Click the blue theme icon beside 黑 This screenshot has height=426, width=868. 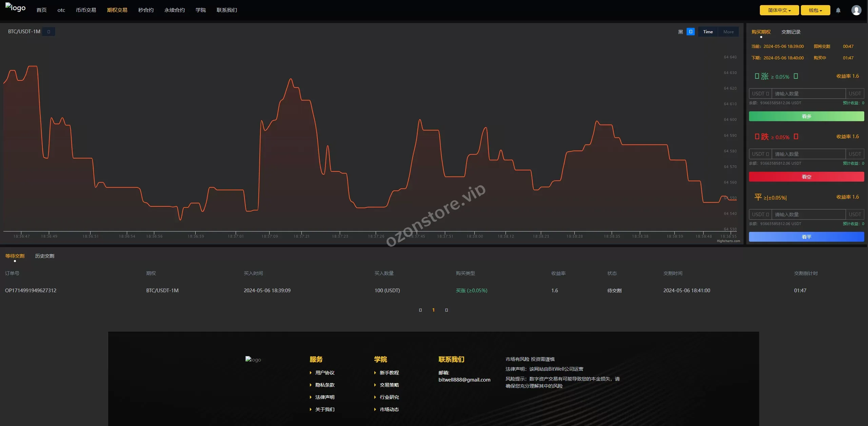click(690, 32)
